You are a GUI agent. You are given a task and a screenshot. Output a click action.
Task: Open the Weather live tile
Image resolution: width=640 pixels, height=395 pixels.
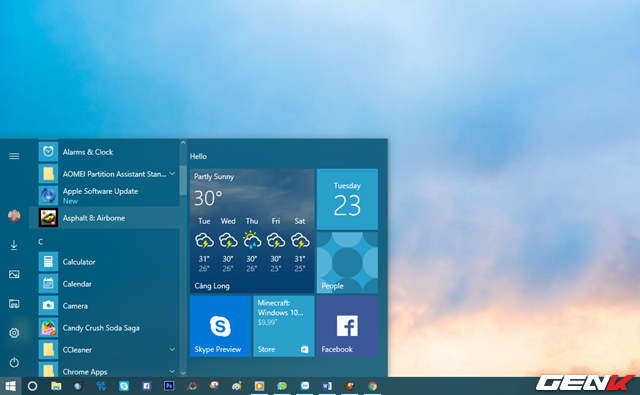252,231
